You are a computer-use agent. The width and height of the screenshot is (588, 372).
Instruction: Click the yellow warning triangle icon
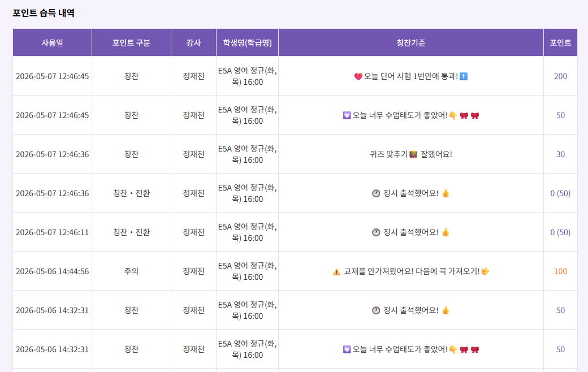pos(337,271)
